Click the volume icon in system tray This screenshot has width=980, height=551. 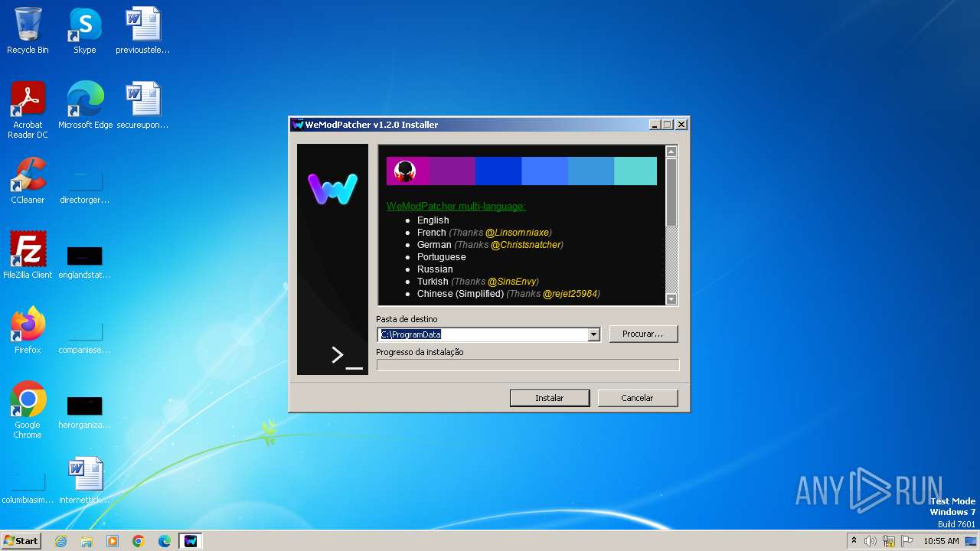pos(871,541)
